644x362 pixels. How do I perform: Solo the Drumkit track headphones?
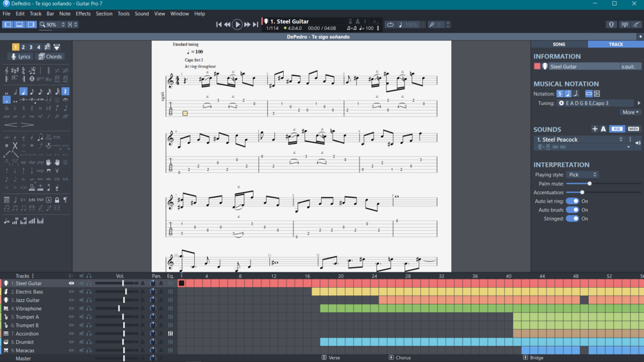pos(88,342)
